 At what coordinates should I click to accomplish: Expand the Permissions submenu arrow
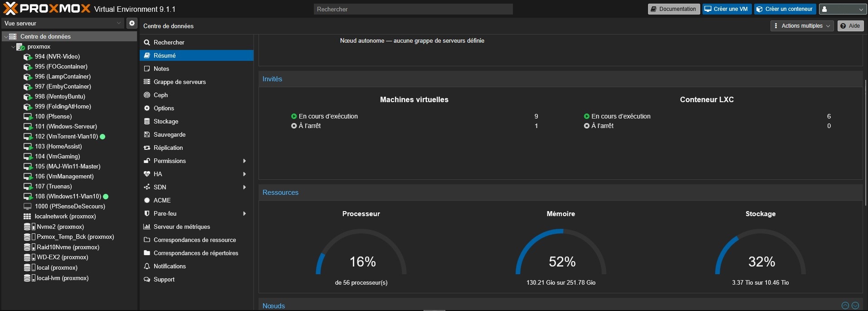tap(244, 161)
